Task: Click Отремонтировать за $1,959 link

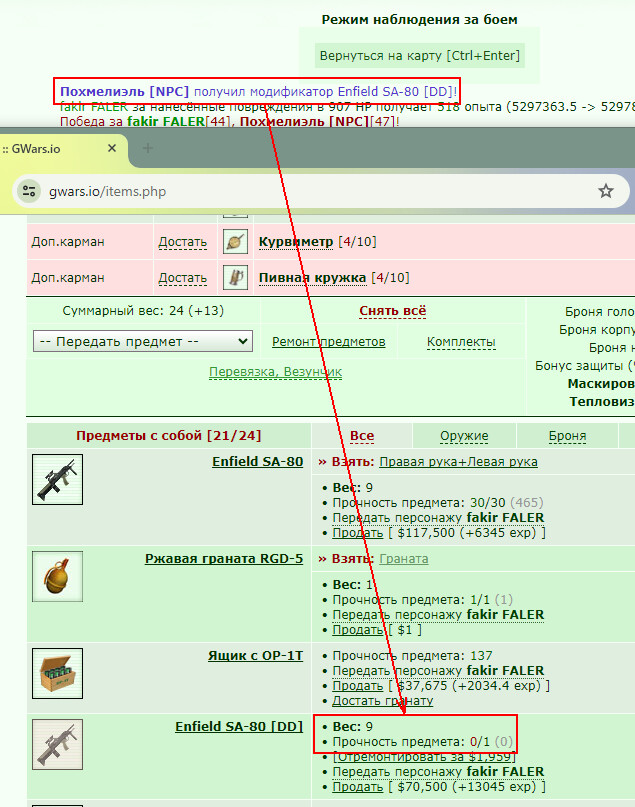Action: coord(424,757)
